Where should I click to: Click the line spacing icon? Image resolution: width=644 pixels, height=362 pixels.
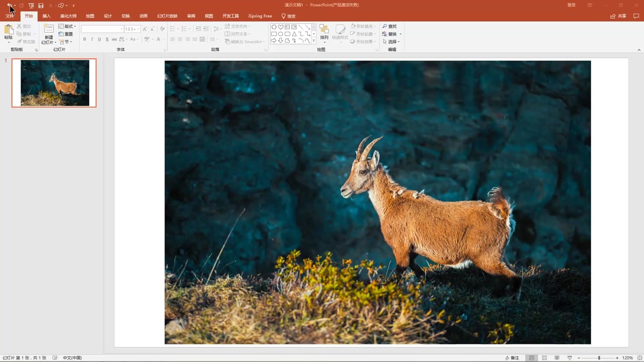click(x=217, y=29)
